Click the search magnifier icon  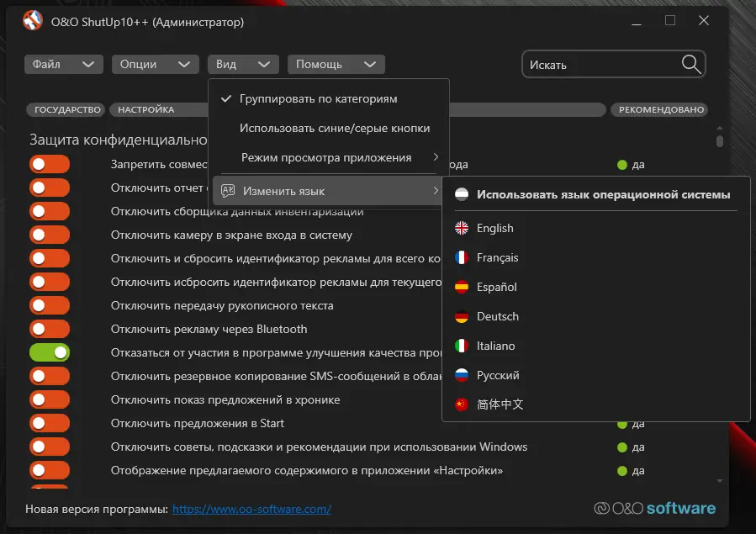pyautogui.click(x=690, y=65)
